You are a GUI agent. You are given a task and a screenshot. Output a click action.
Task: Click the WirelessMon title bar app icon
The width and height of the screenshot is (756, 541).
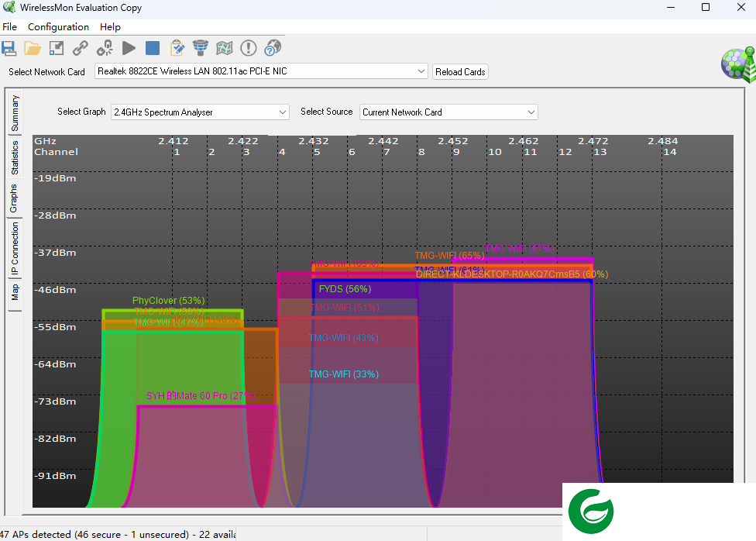click(x=9, y=7)
